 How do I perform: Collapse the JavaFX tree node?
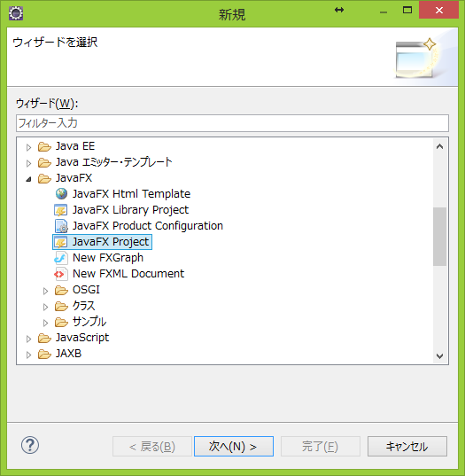click(x=28, y=179)
